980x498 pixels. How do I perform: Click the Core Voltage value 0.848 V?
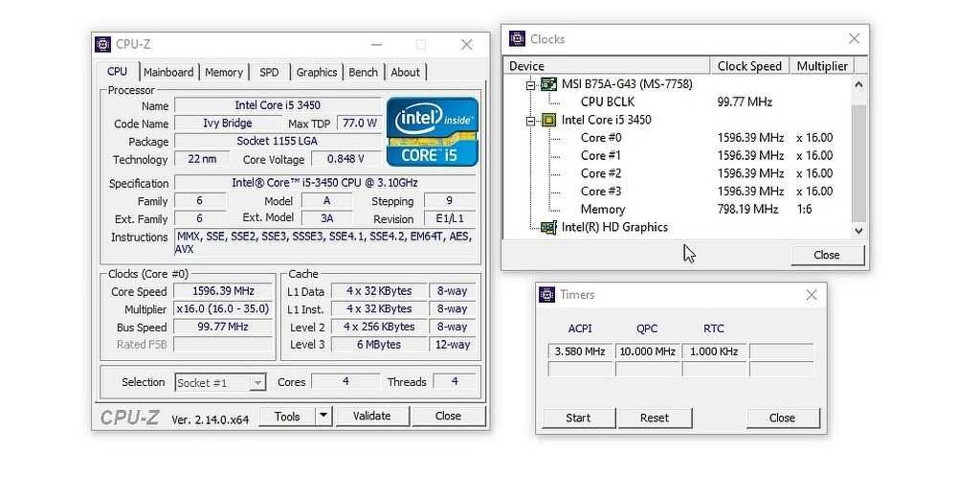pyautogui.click(x=345, y=159)
